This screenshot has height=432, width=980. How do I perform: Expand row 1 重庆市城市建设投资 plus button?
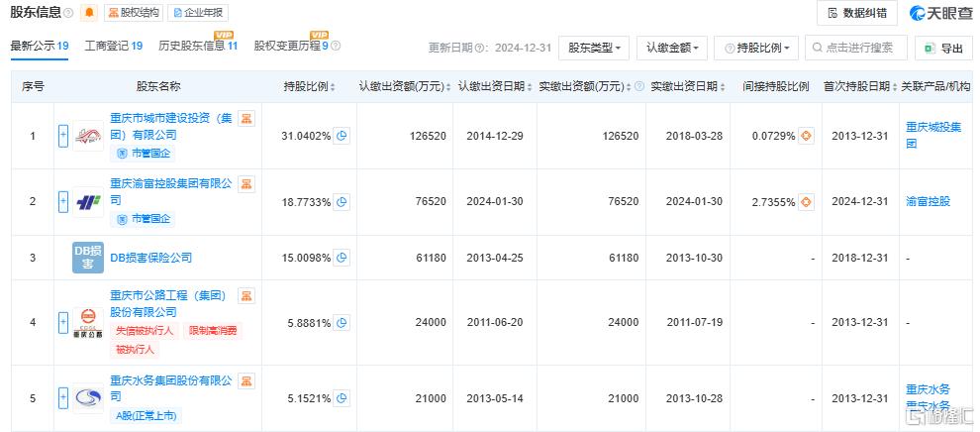click(x=63, y=136)
